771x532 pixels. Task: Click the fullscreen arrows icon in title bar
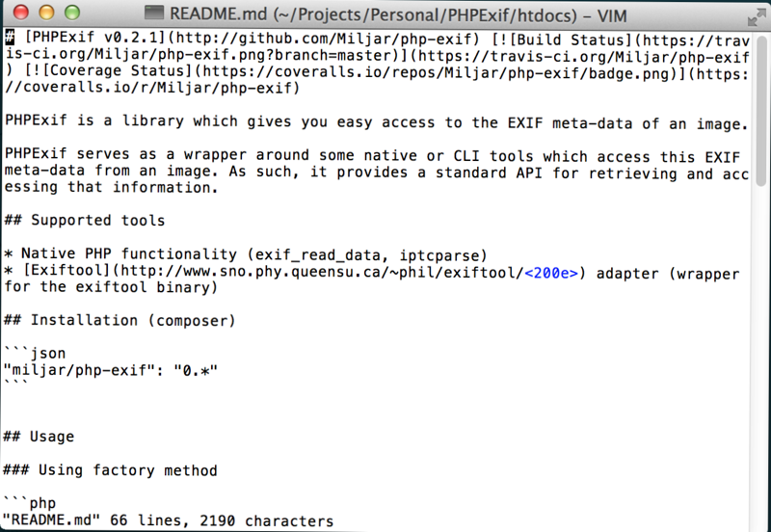[757, 16]
